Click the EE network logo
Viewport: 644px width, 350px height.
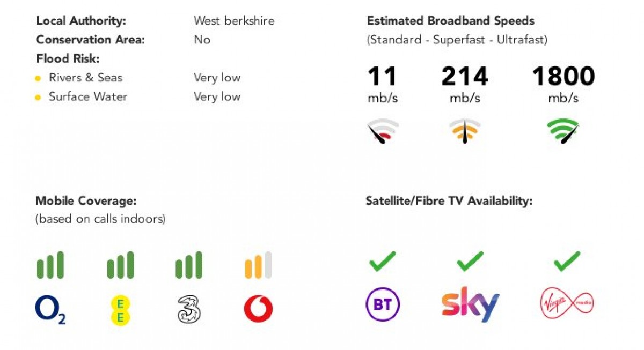point(120,311)
